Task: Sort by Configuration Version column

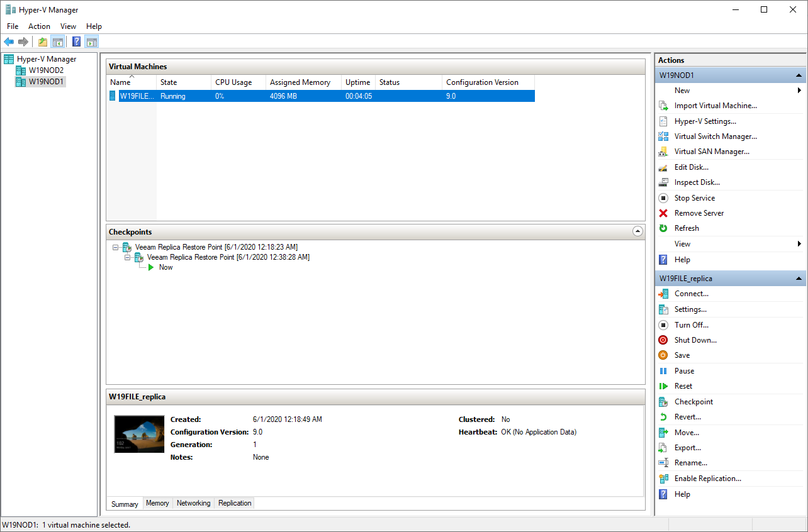Action: point(488,82)
